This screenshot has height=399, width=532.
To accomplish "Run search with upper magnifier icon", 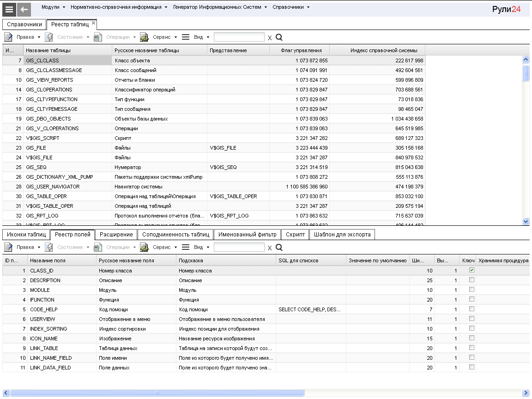I will click(279, 37).
